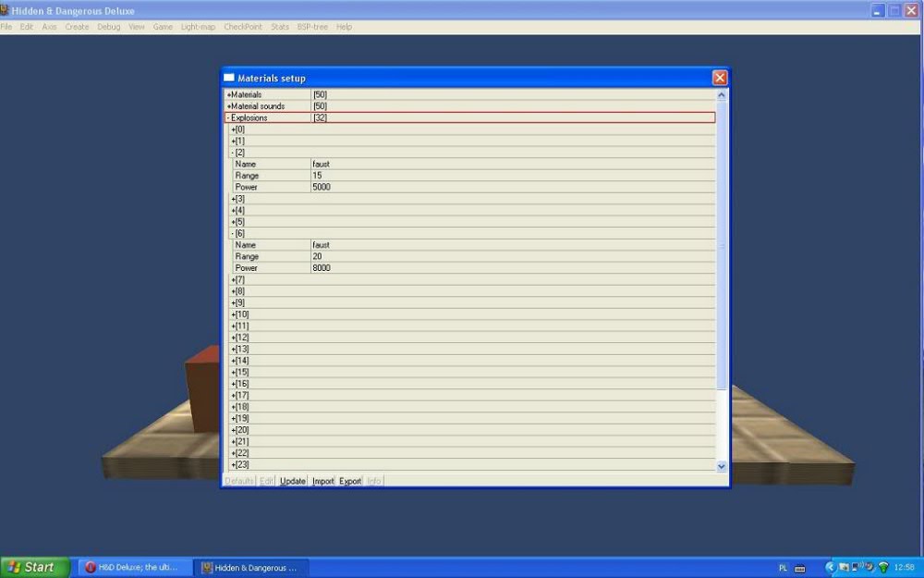Expand explosion entry [18]
Image resolution: width=924 pixels, height=578 pixels.
(x=234, y=406)
